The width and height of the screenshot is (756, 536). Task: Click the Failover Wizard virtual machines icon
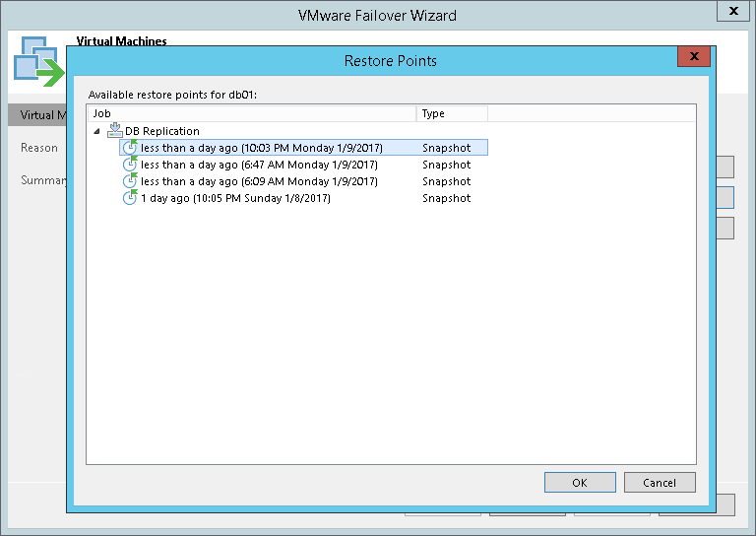point(39,61)
